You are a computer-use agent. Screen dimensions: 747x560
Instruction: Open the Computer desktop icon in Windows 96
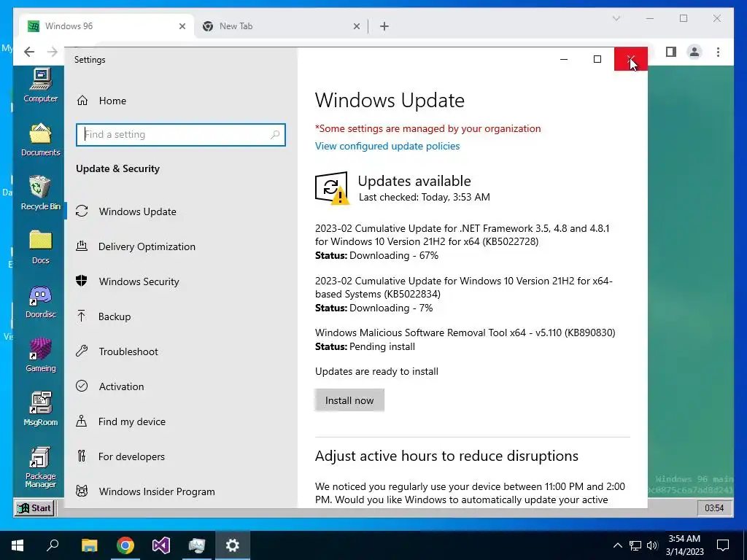(41, 85)
